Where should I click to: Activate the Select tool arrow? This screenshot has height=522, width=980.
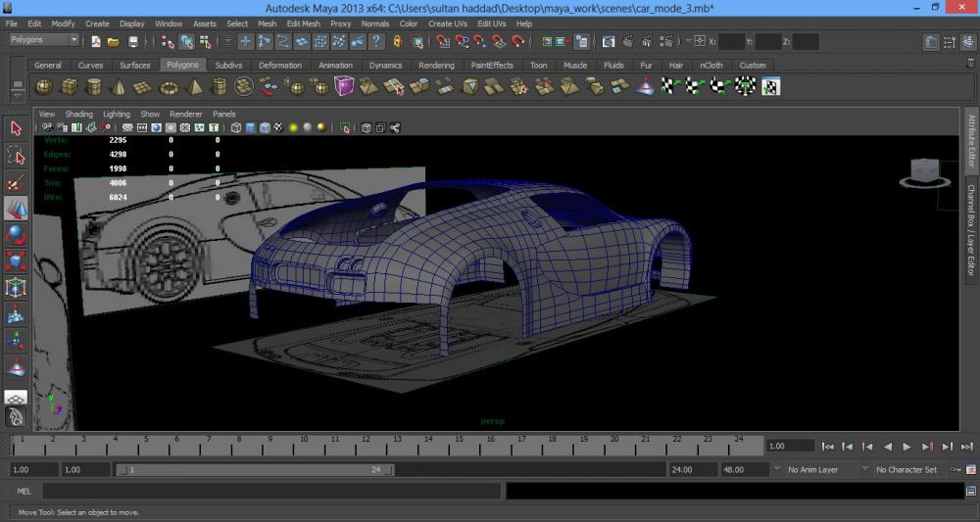(x=16, y=128)
